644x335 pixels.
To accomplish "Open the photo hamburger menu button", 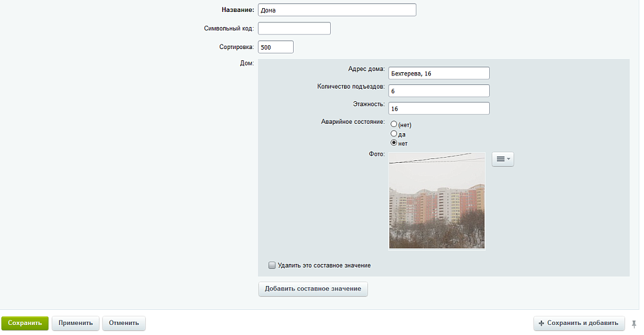I will 502,160.
